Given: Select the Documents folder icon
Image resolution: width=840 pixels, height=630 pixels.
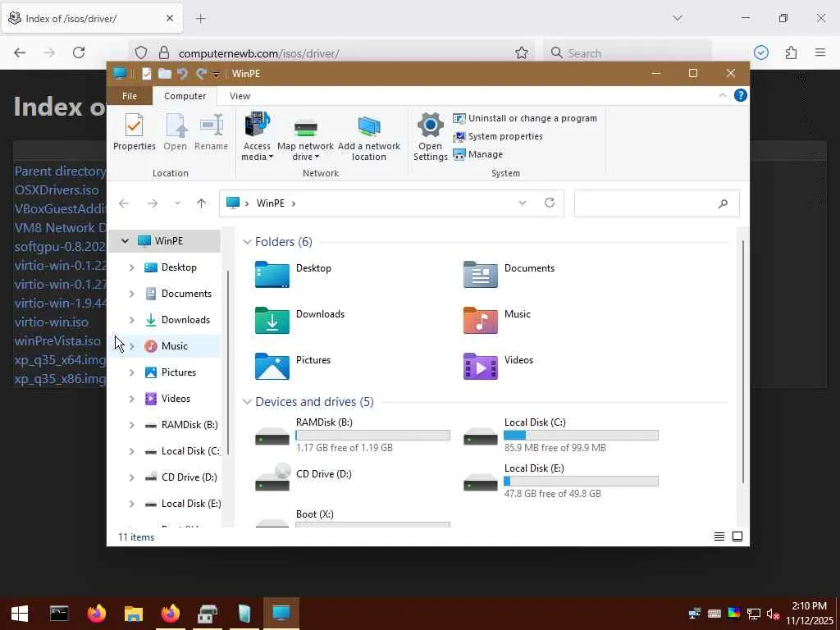Looking at the screenshot, I should [480, 274].
